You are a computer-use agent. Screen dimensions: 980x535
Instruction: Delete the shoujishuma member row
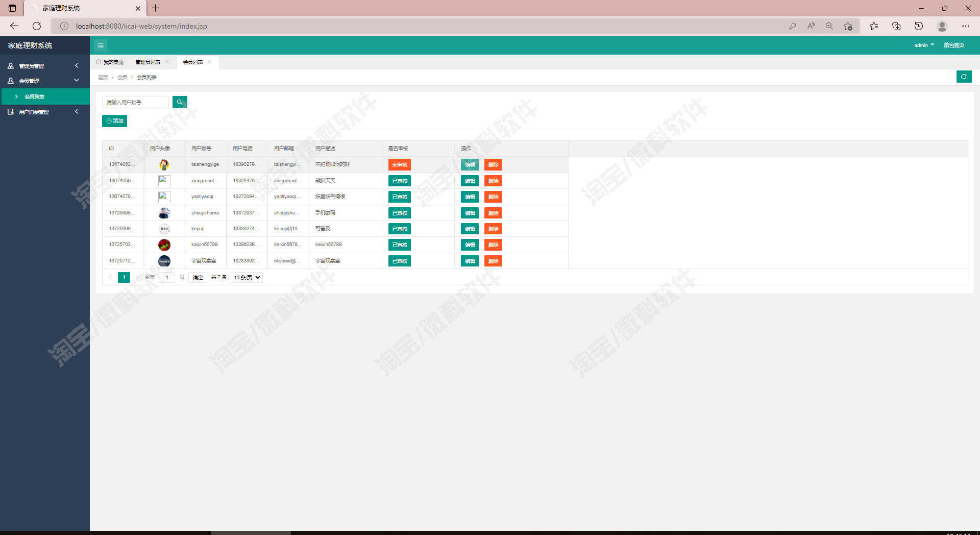click(x=493, y=213)
